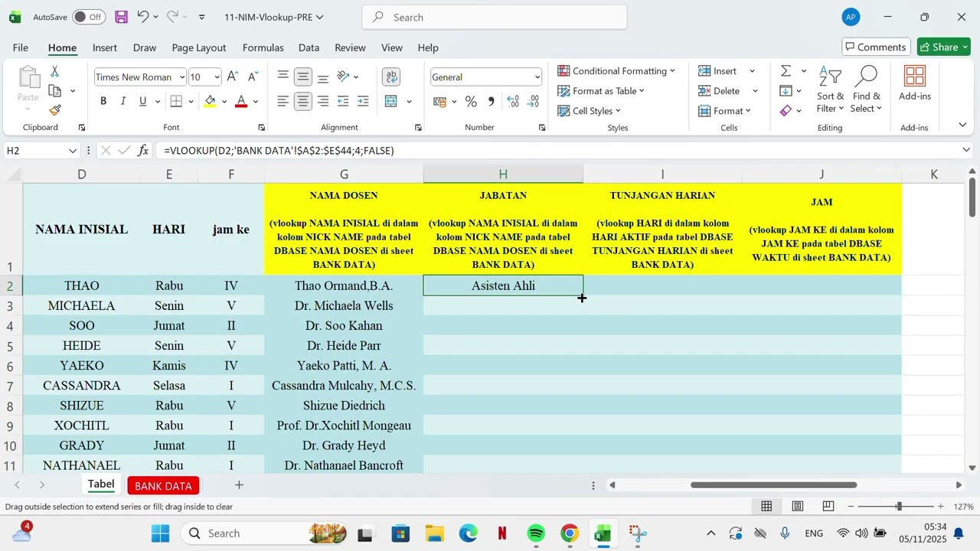Image resolution: width=980 pixels, height=551 pixels.
Task: Click Find & Select button
Action: click(x=866, y=90)
